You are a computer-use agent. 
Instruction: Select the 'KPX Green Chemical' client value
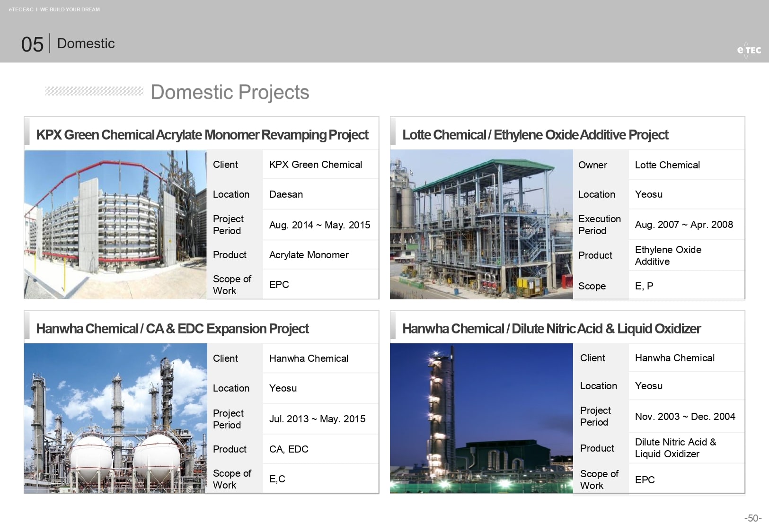(316, 165)
